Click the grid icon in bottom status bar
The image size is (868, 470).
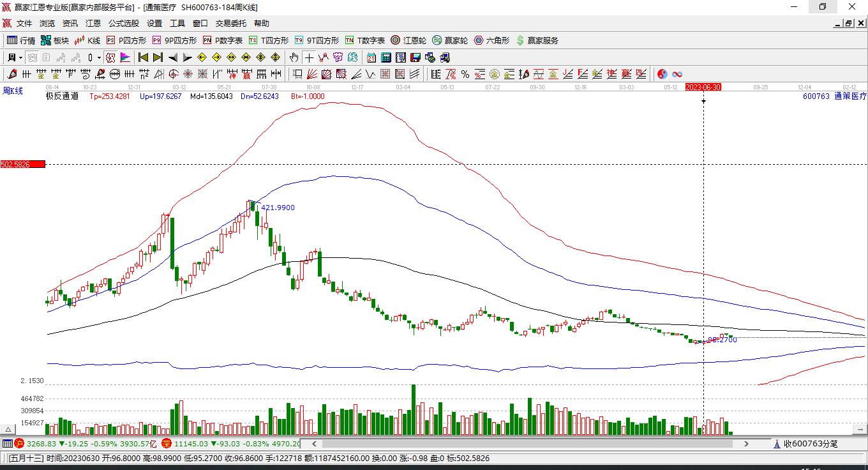coord(8,443)
